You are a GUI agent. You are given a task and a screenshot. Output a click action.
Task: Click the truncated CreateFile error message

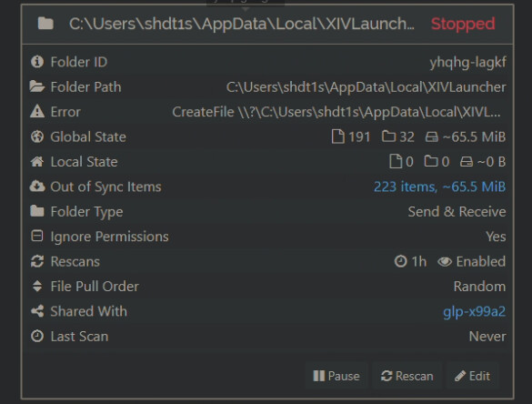(336, 112)
